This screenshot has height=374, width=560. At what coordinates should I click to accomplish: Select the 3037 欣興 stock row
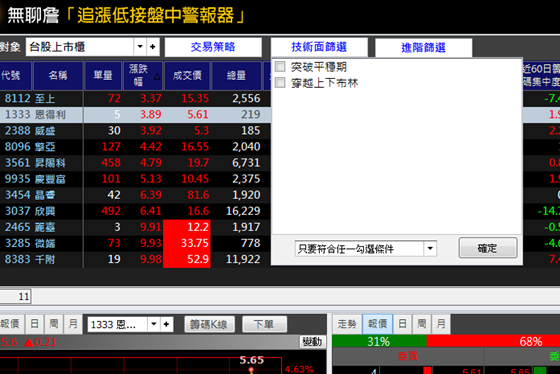pyautogui.click(x=135, y=211)
